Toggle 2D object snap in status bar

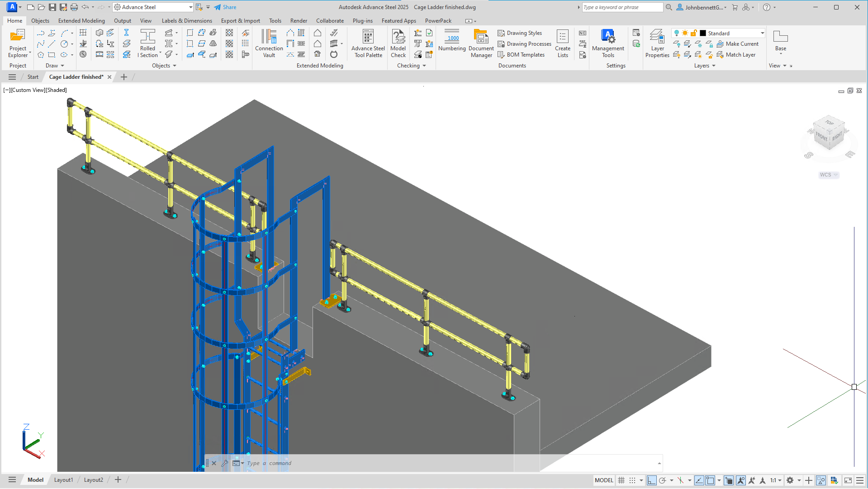click(x=710, y=480)
